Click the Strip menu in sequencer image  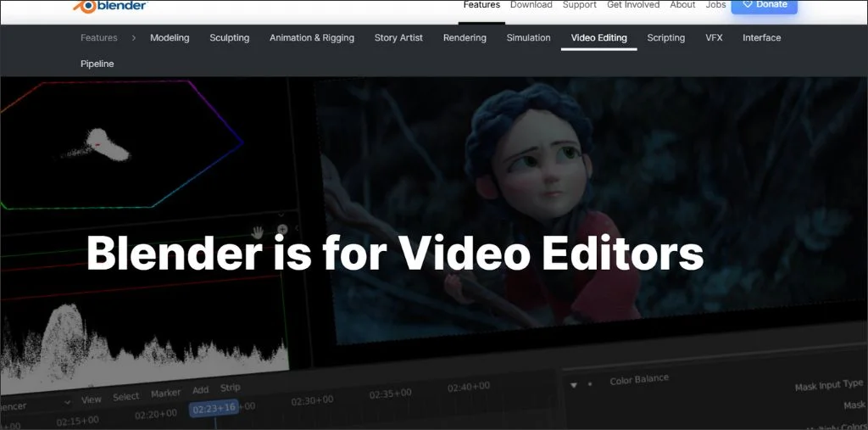click(x=230, y=388)
